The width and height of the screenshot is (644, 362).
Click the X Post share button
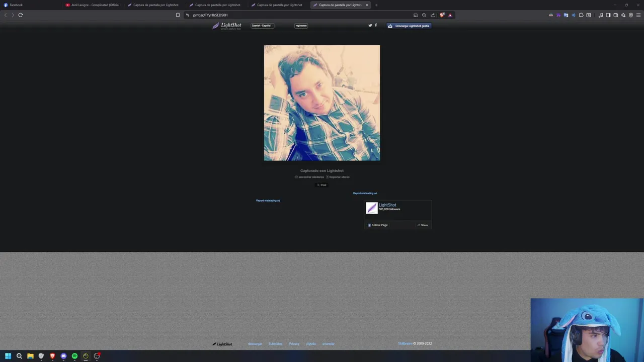point(321,185)
